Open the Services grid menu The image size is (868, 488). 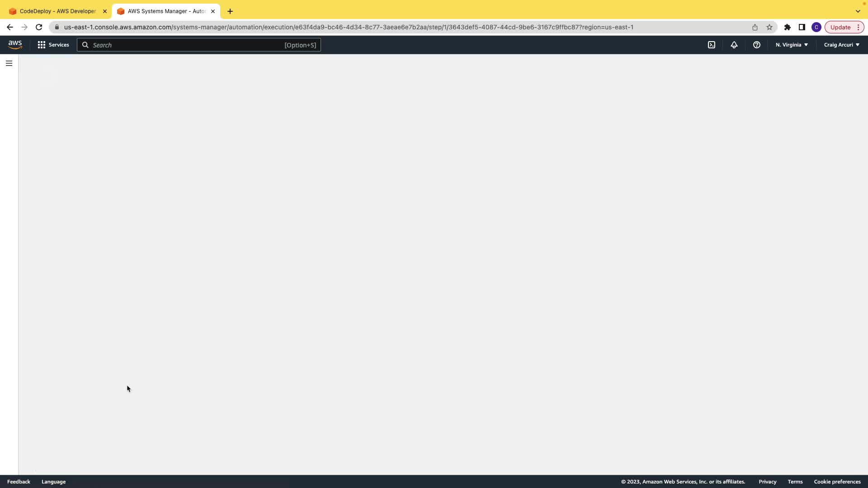click(53, 45)
